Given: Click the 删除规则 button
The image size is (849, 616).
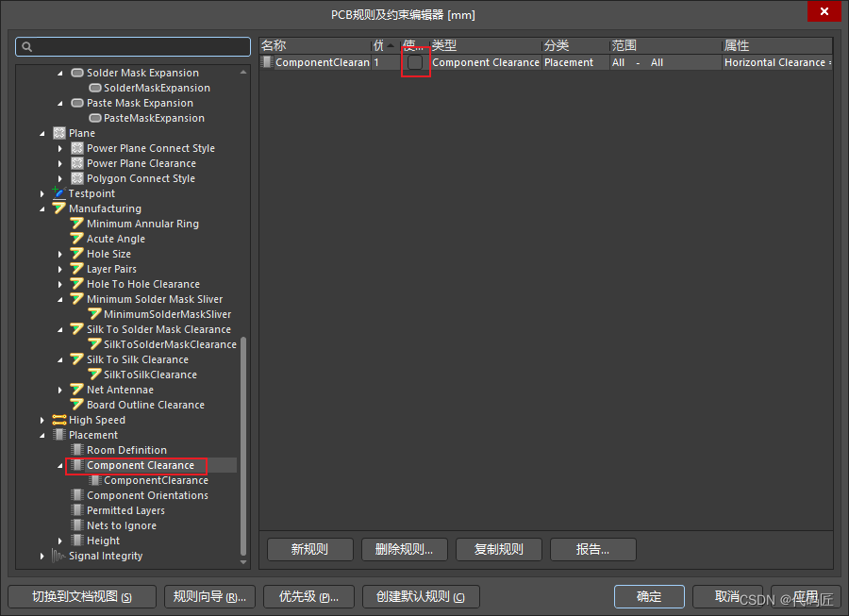Looking at the screenshot, I should click(404, 549).
